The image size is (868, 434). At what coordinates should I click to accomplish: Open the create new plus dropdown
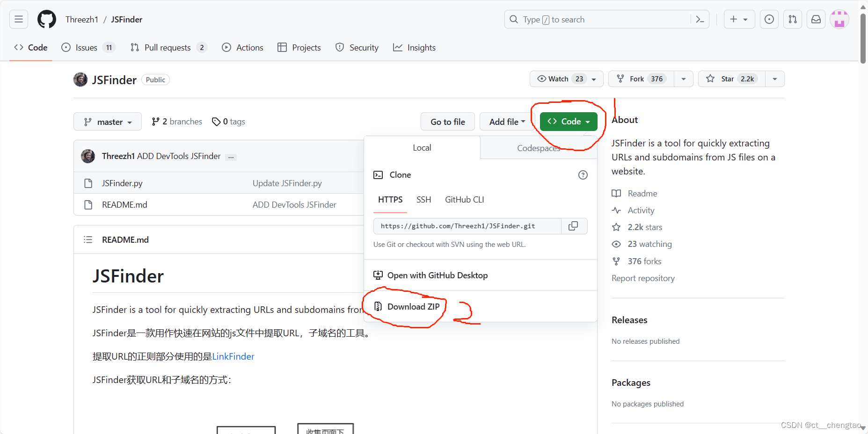pos(739,19)
